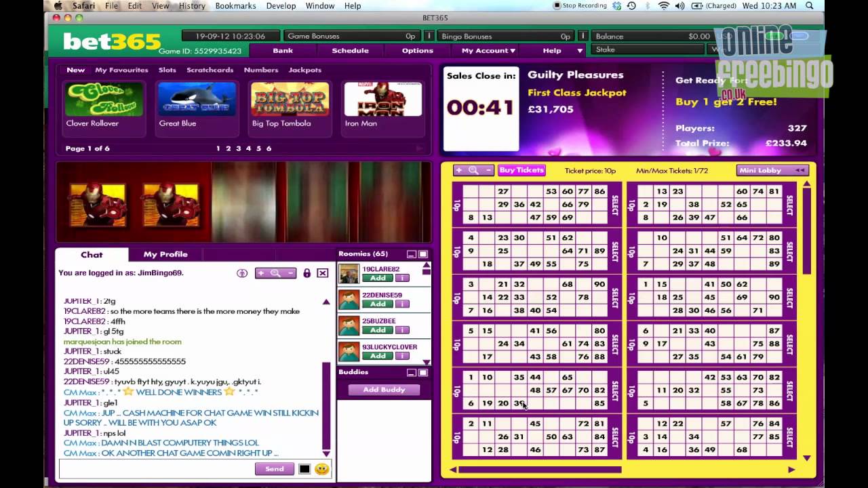Open the Apple menu
Image resolution: width=868 pixels, height=488 pixels.
(x=58, y=5)
